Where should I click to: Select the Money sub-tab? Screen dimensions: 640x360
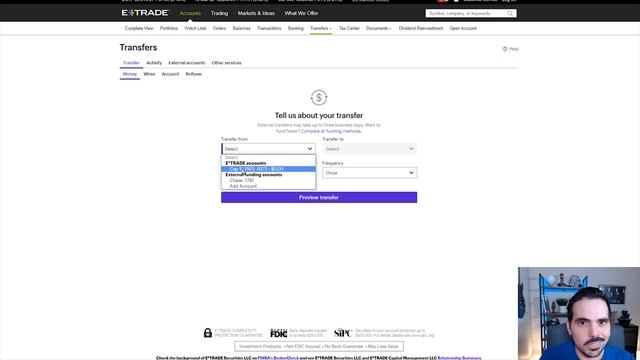(x=130, y=74)
